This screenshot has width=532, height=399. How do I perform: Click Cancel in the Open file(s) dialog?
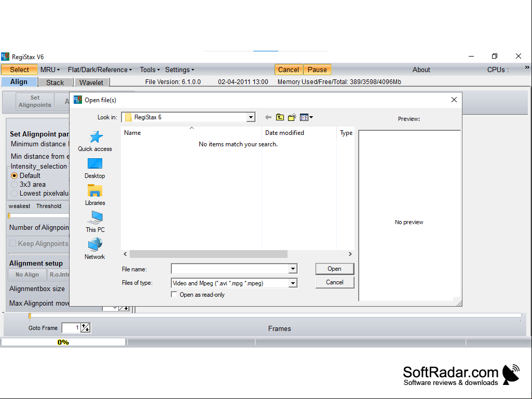335,282
